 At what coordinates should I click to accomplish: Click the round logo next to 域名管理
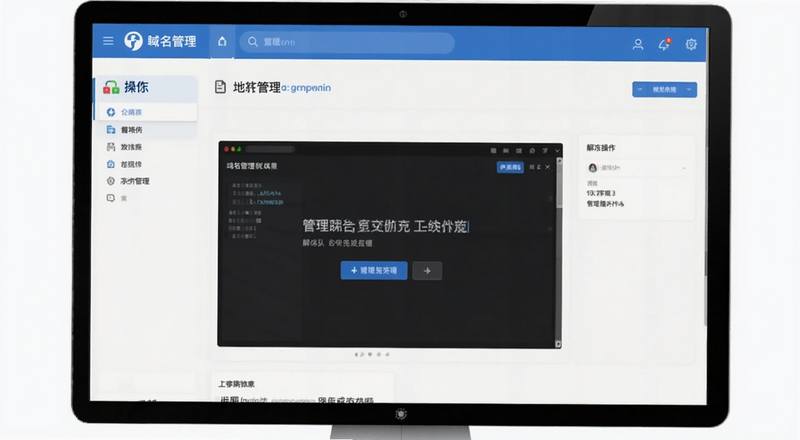[133, 41]
